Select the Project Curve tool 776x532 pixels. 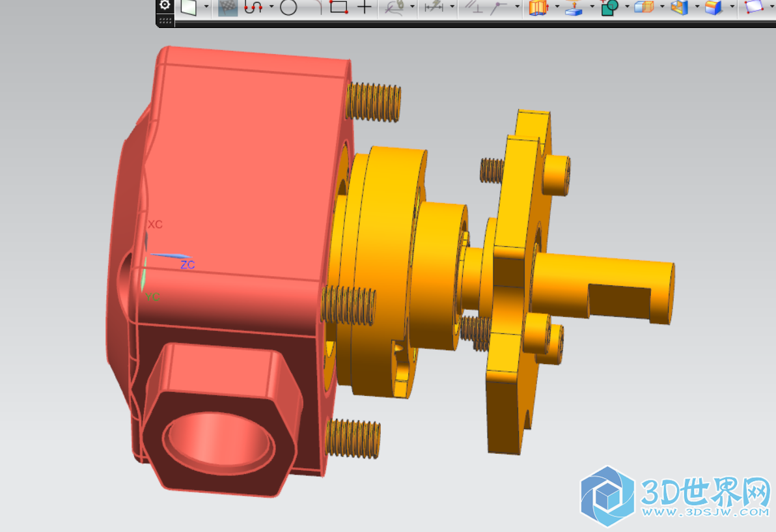tap(395, 7)
